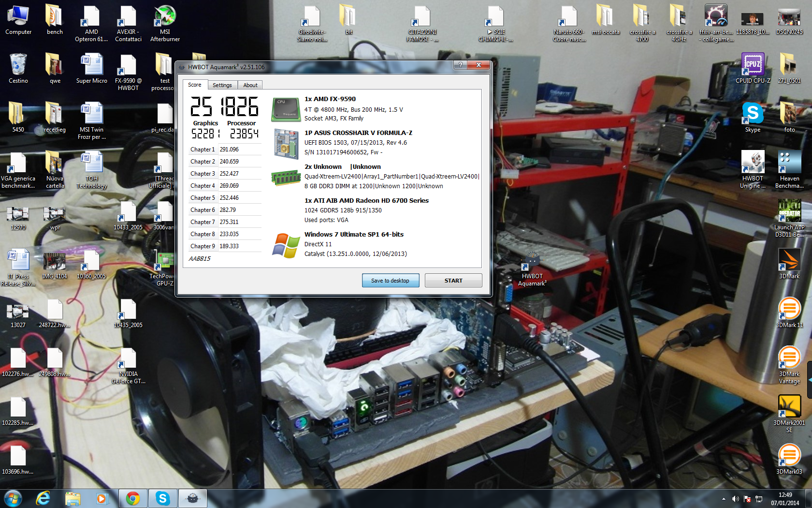Open the Windows Start menu
812x508 pixels.
pos(13,498)
